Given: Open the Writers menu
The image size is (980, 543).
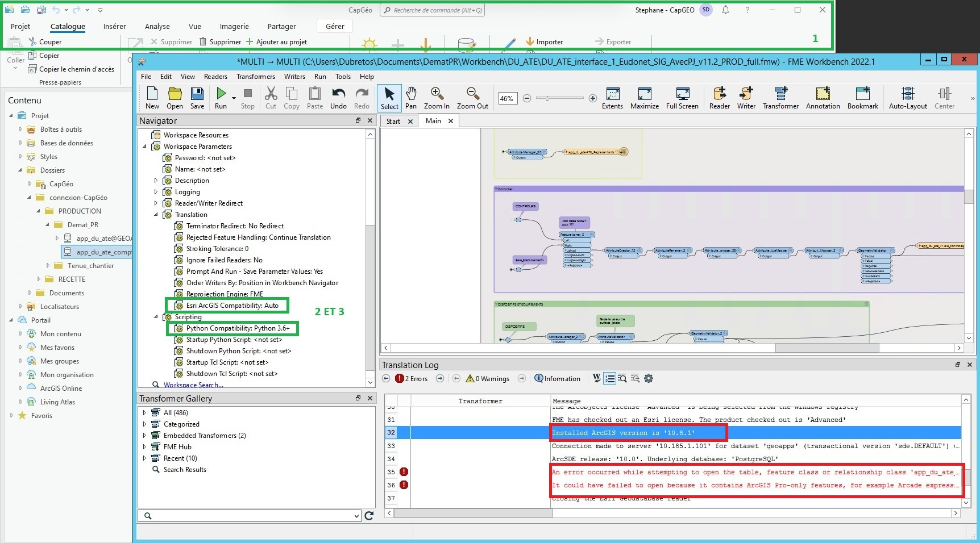Looking at the screenshot, I should coord(294,77).
